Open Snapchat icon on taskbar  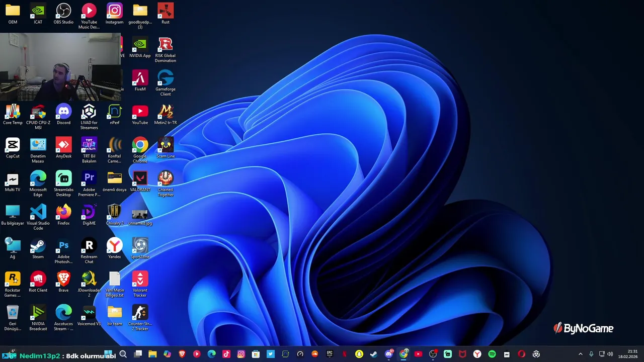click(x=359, y=354)
